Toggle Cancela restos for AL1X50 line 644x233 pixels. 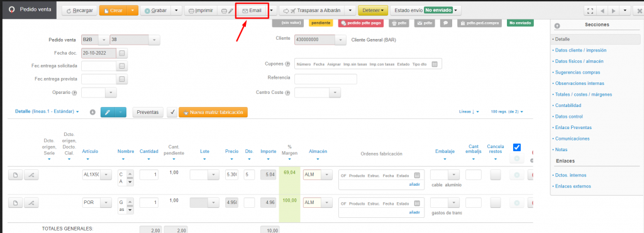pos(496,175)
